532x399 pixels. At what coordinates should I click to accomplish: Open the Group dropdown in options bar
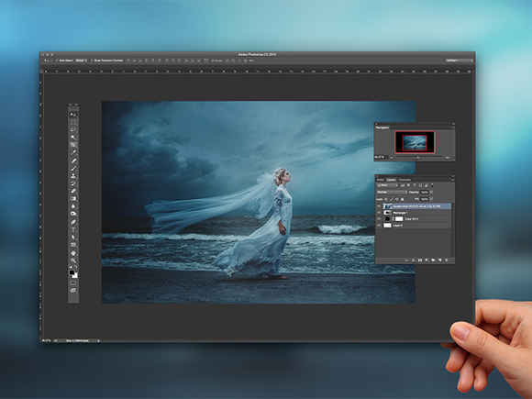81,61
